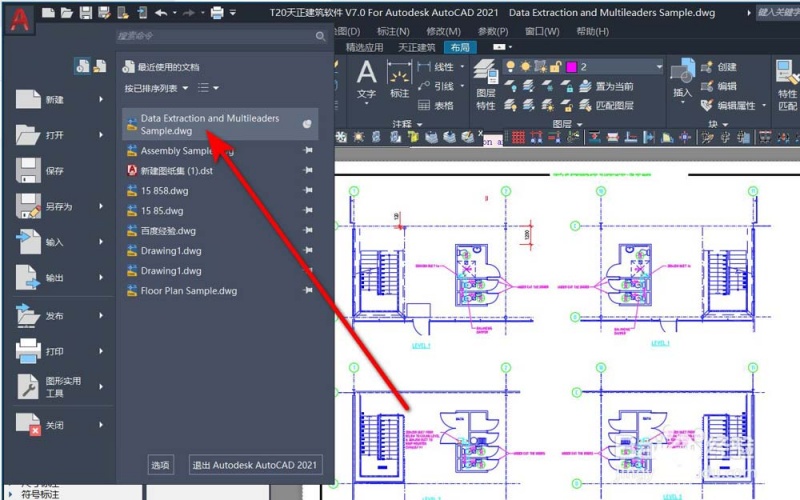Click the Print (打印) menu entry

[59, 352]
